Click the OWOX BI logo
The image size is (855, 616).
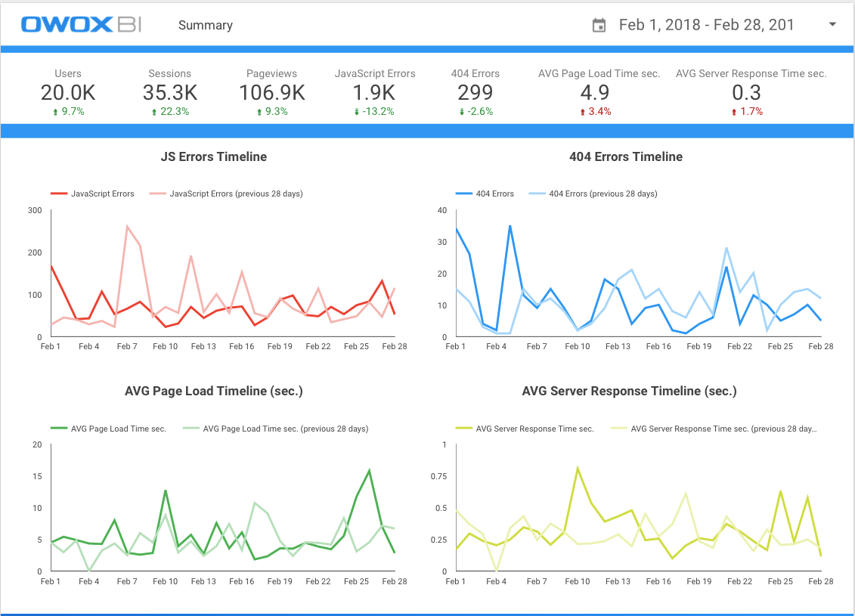click(x=82, y=25)
